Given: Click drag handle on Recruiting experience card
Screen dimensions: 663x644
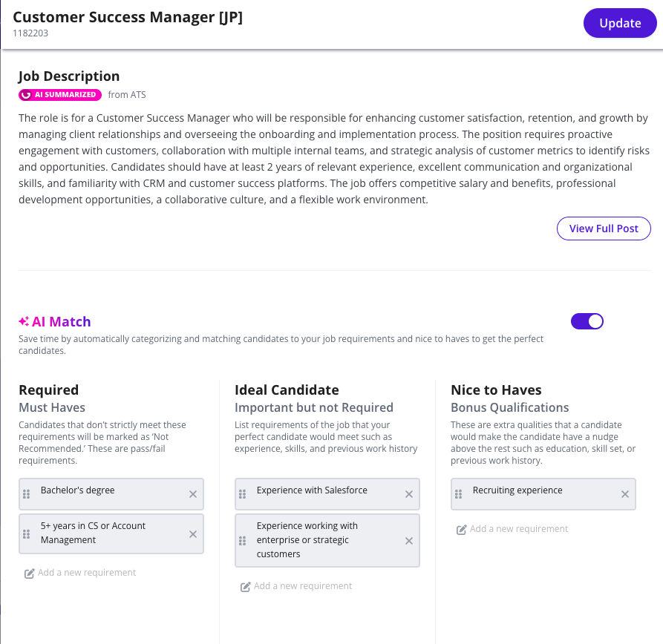Looking at the screenshot, I should 459,494.
